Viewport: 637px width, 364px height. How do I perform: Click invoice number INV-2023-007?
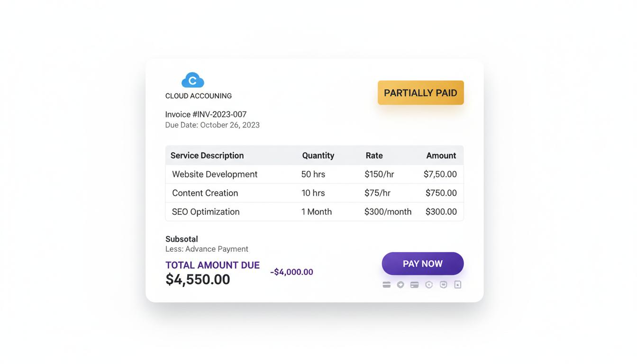coord(206,114)
